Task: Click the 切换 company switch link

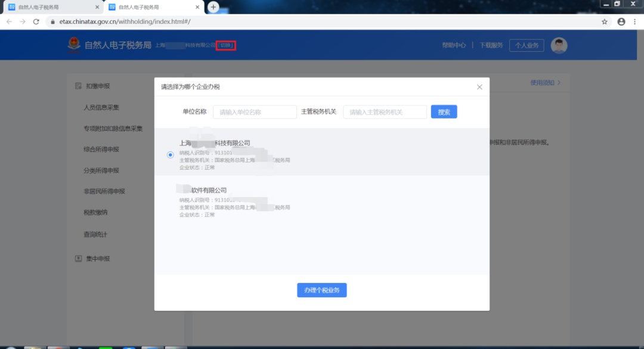Action: [226, 45]
